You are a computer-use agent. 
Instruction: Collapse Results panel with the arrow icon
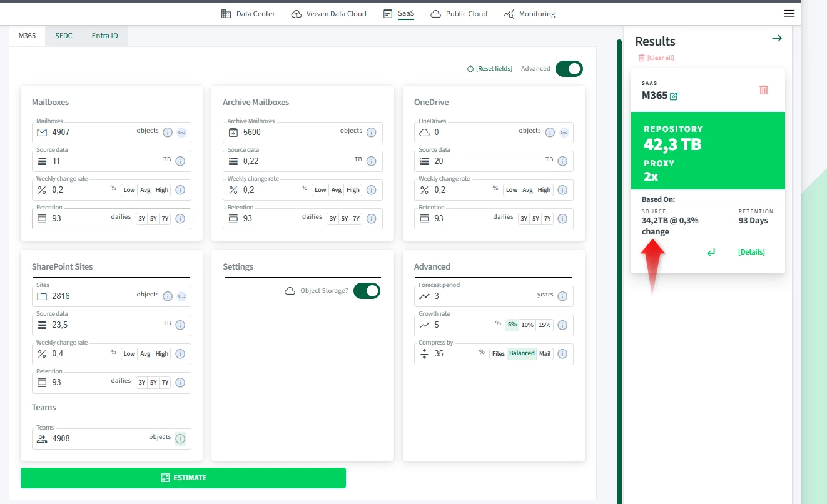coord(777,39)
